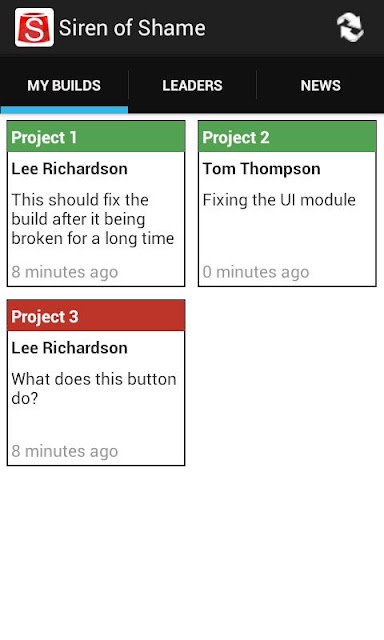Click the 'Siren of Shame' title text
This screenshot has height=640, width=384.
(132, 28)
